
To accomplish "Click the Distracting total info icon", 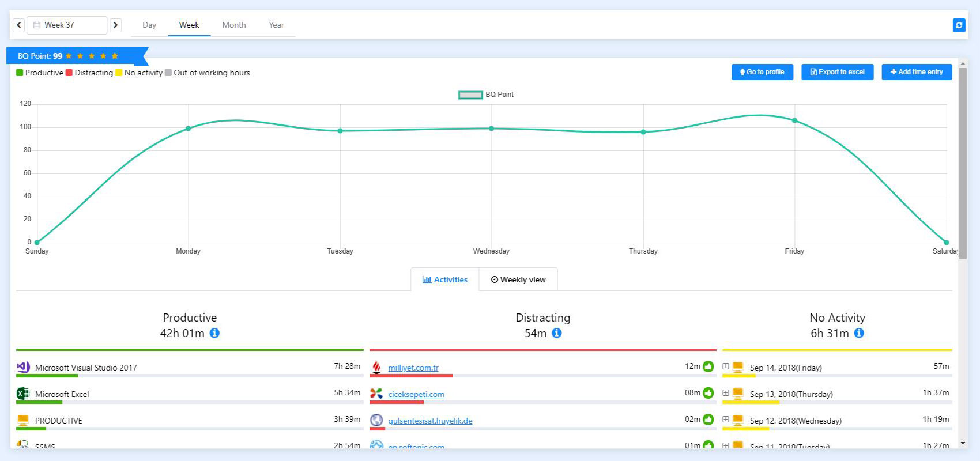I will tap(557, 333).
